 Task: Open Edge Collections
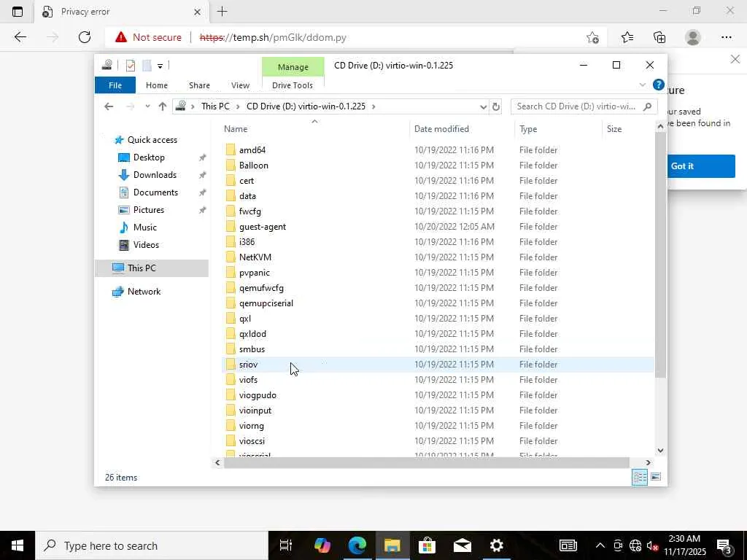[x=659, y=37]
